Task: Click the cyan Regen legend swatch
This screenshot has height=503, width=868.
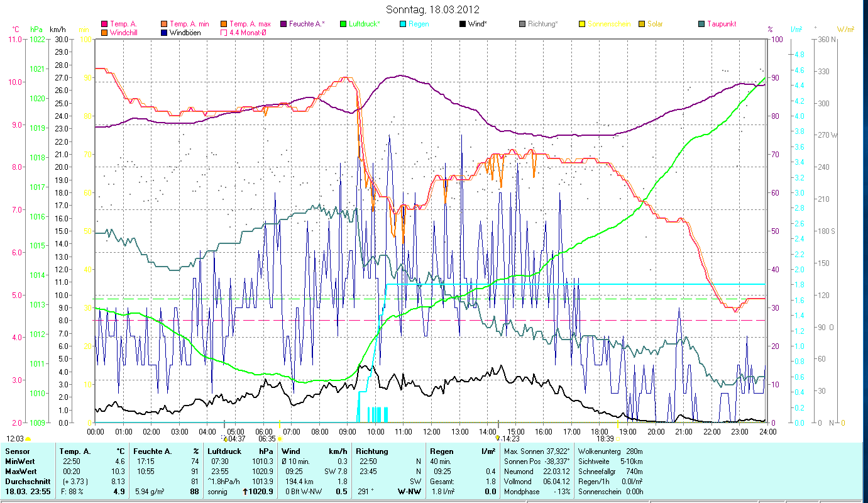Action: [x=402, y=24]
